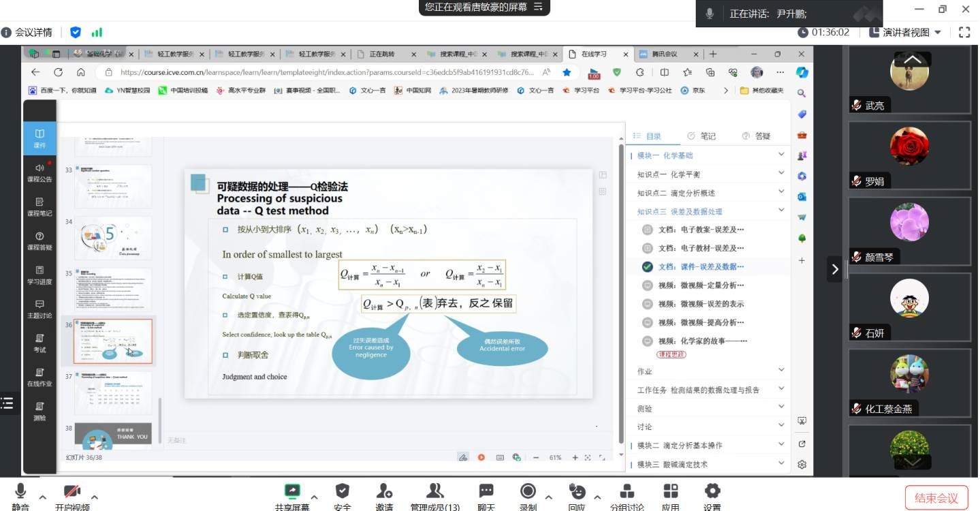This screenshot has height=511, width=980.
Task: Open the Chat icon
Action: click(x=486, y=492)
